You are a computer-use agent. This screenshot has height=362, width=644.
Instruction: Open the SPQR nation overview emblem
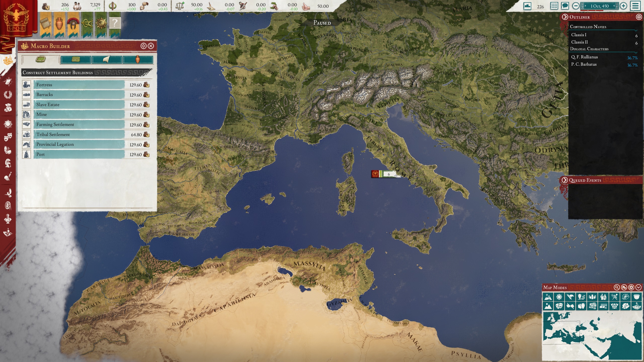click(x=17, y=19)
